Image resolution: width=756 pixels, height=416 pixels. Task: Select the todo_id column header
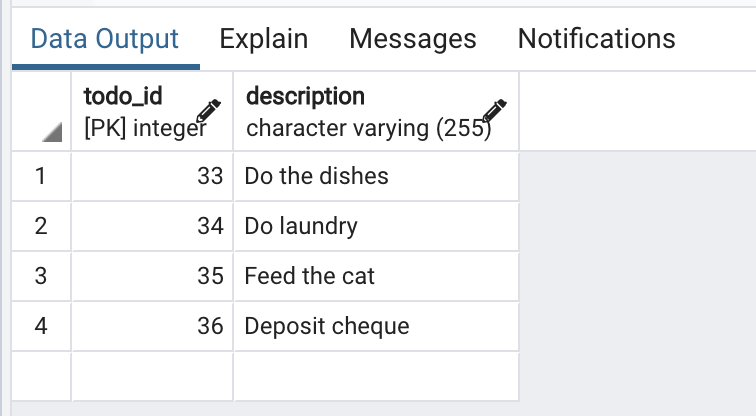pyautogui.click(x=152, y=112)
